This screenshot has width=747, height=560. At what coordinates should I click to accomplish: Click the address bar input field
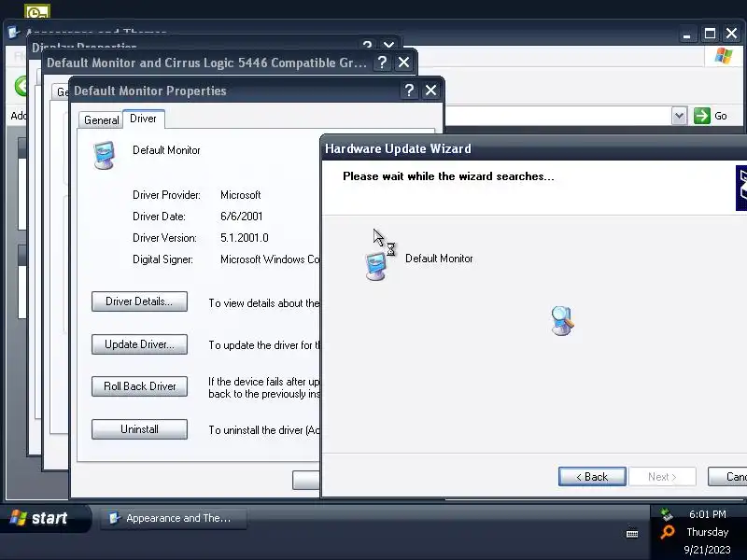tap(557, 116)
